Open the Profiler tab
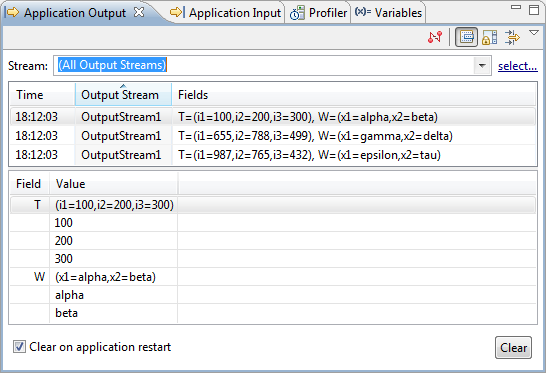Screen dimensions: 546x373 click(318, 13)
